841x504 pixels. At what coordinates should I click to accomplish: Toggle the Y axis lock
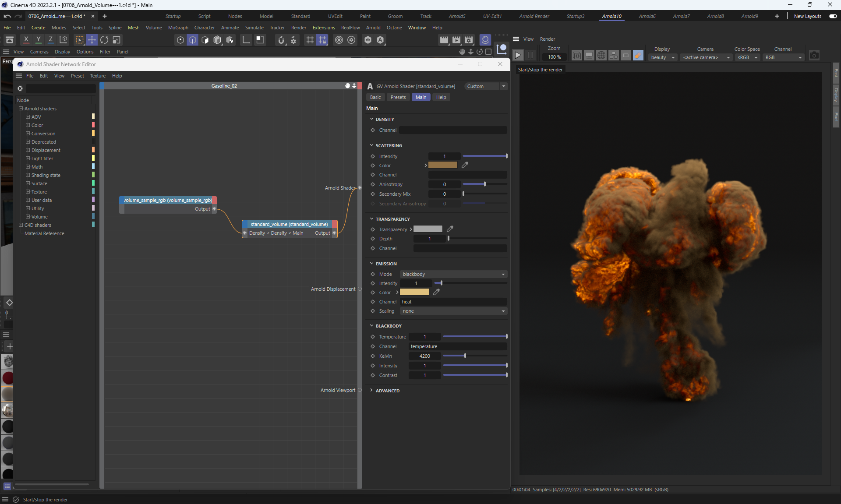tap(39, 40)
